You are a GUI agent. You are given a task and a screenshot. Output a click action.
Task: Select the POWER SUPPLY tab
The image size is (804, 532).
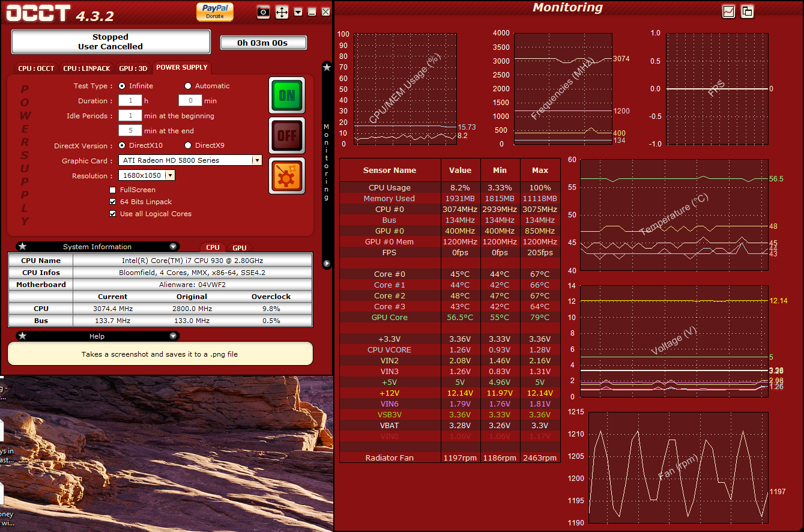[182, 68]
